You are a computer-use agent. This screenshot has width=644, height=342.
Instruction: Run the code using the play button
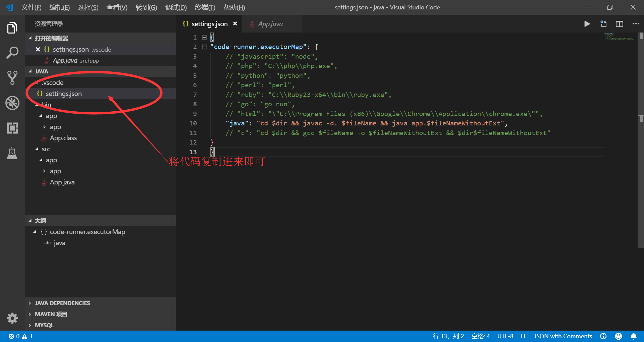(587, 24)
